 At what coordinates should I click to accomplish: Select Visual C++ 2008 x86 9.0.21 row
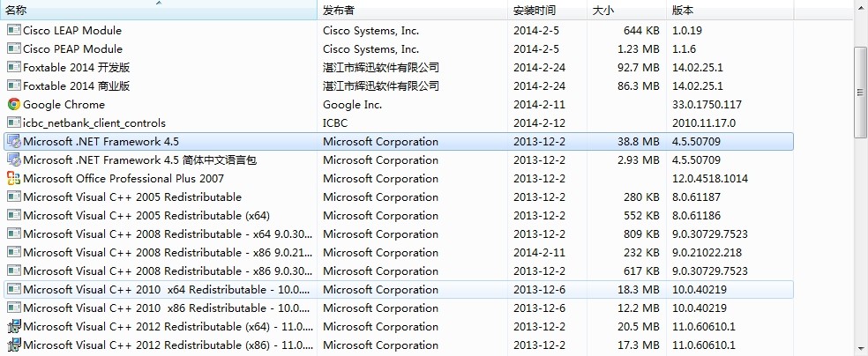[399, 253]
